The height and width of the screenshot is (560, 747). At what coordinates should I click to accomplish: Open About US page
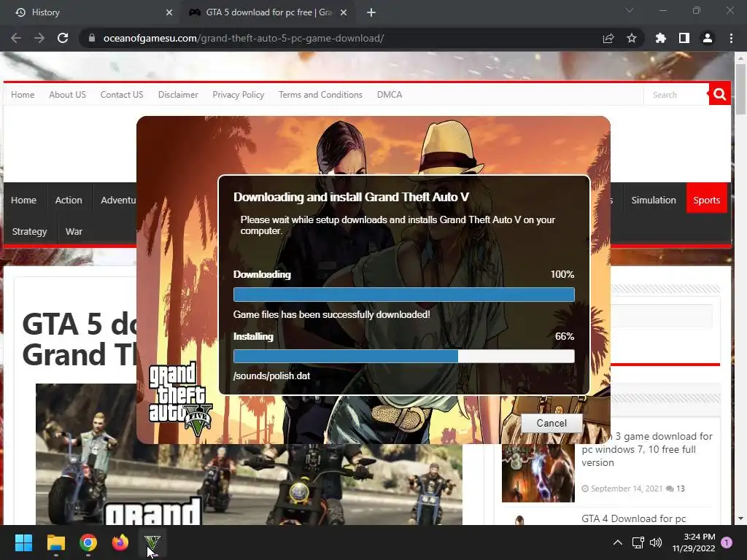pos(67,95)
